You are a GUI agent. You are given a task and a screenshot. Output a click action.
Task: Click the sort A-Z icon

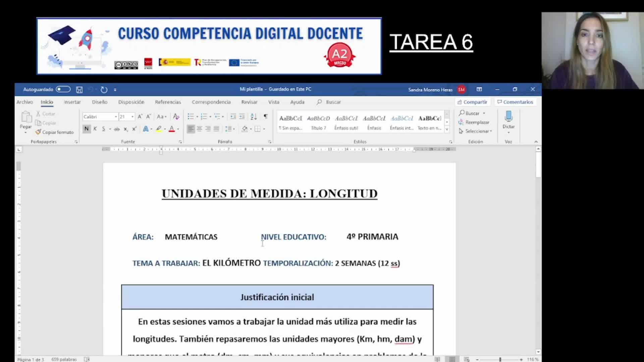click(x=254, y=117)
